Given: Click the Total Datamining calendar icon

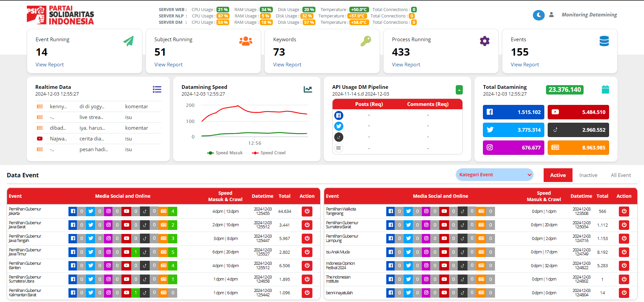Looking at the screenshot, I should point(605,89).
